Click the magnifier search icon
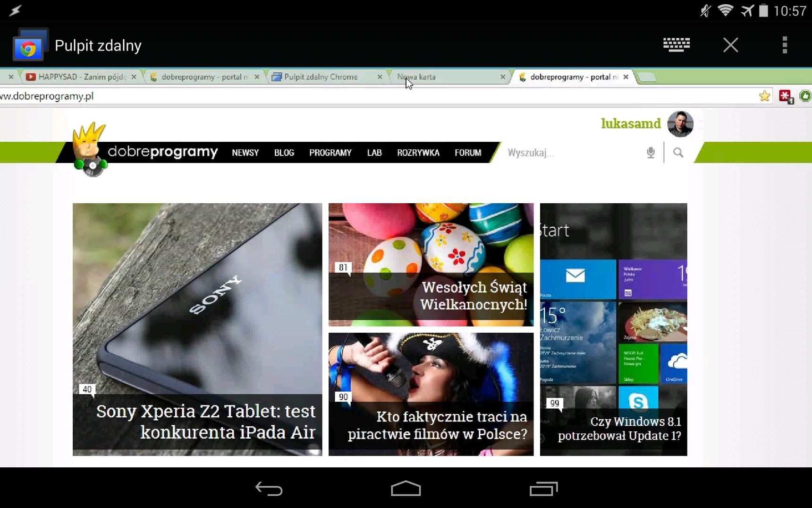 tap(678, 153)
